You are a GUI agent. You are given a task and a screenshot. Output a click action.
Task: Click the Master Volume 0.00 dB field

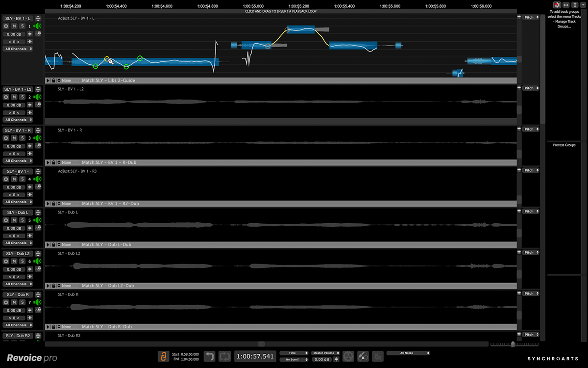tap(321, 360)
